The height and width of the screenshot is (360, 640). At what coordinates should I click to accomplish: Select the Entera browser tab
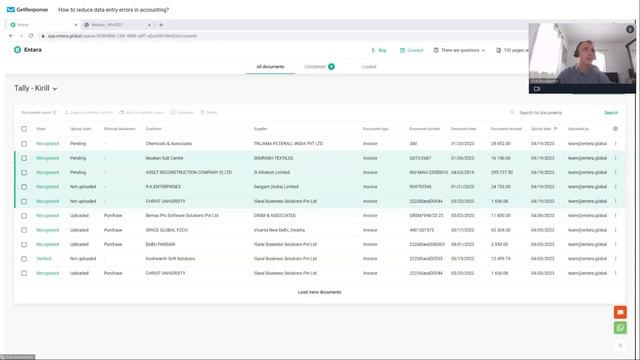[x=43, y=25]
